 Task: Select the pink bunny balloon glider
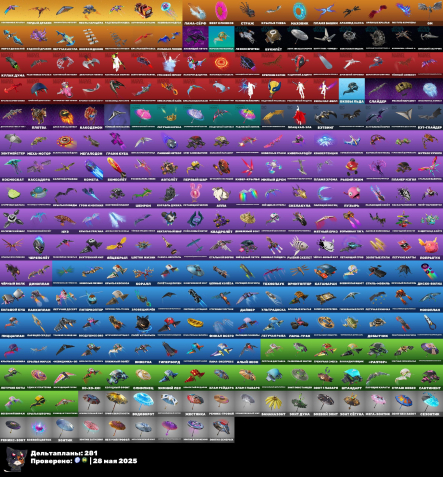195,193
